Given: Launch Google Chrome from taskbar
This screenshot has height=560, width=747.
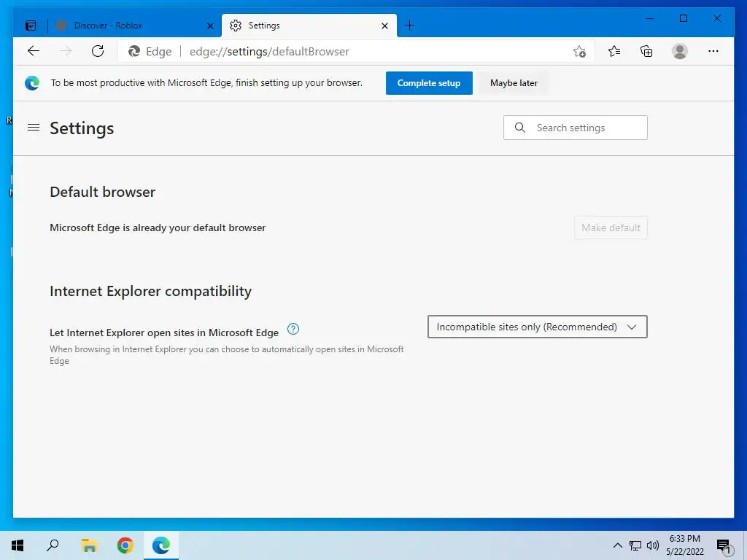Looking at the screenshot, I should coord(125,545).
